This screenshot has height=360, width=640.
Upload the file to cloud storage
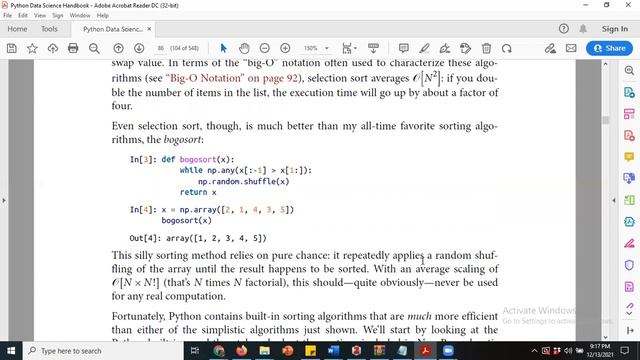[53, 49]
